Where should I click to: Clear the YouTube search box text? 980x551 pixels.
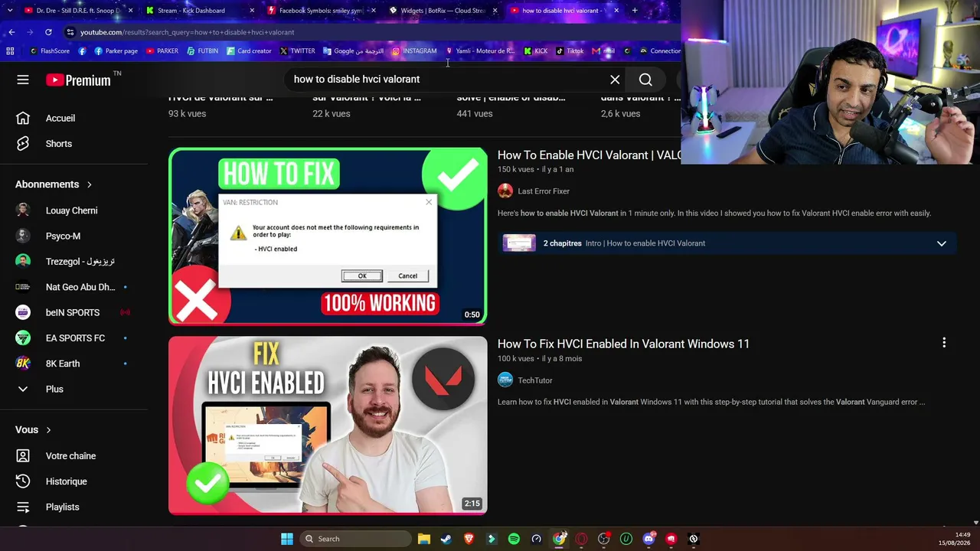coord(615,80)
